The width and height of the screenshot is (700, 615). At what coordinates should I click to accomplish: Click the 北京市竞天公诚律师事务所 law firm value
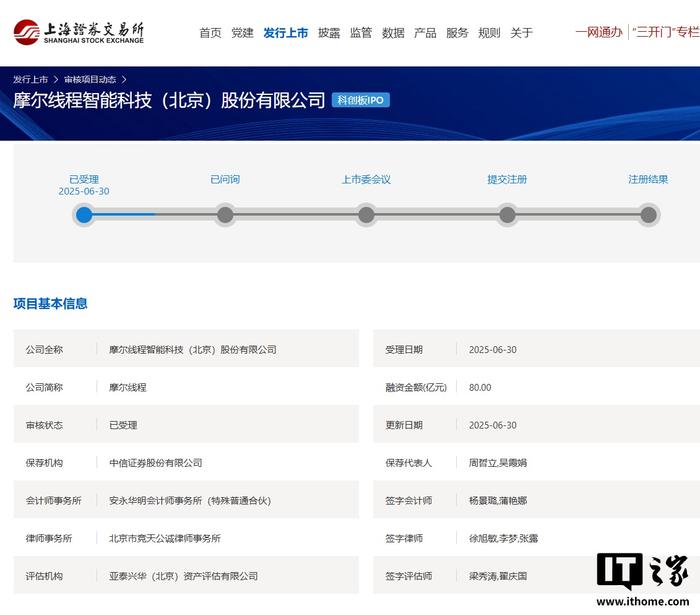165,538
